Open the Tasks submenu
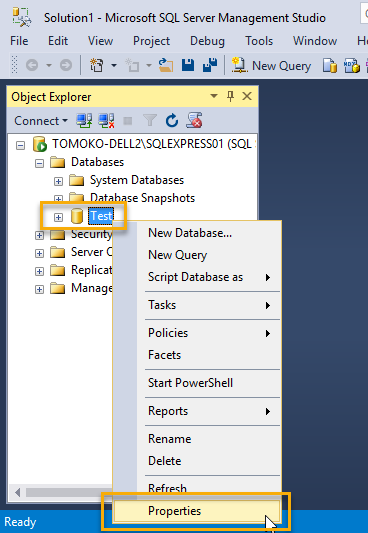This screenshot has width=368, height=533. [x=197, y=305]
